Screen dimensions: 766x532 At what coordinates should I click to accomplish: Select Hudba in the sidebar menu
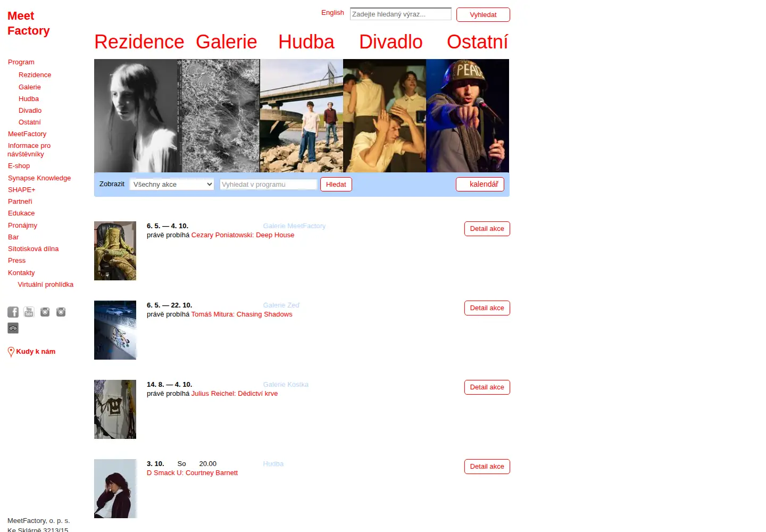pyautogui.click(x=29, y=99)
